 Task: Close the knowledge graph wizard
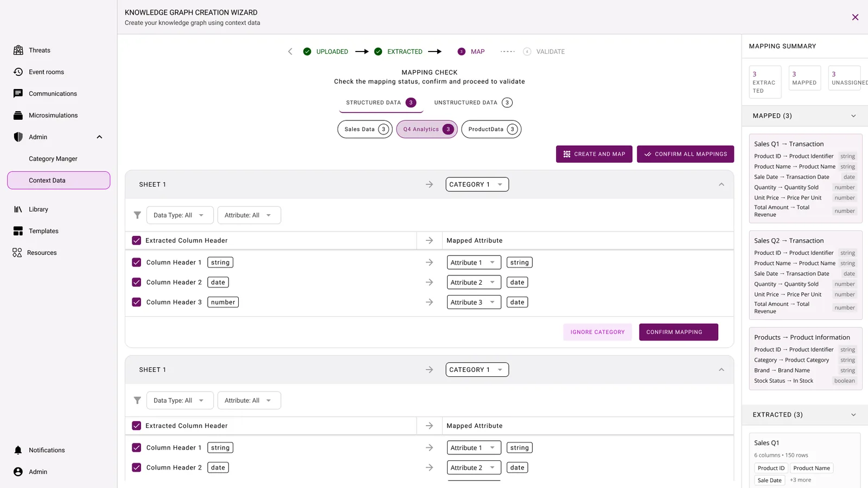tap(855, 17)
